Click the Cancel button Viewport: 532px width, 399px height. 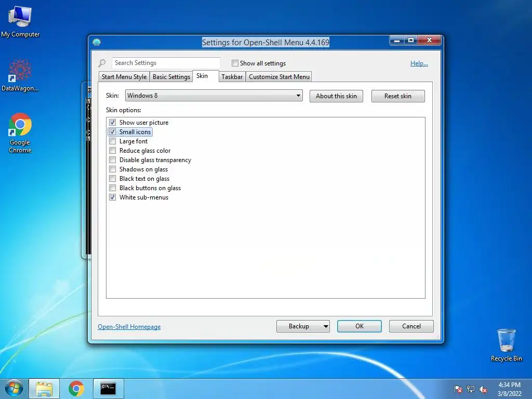[x=411, y=326]
